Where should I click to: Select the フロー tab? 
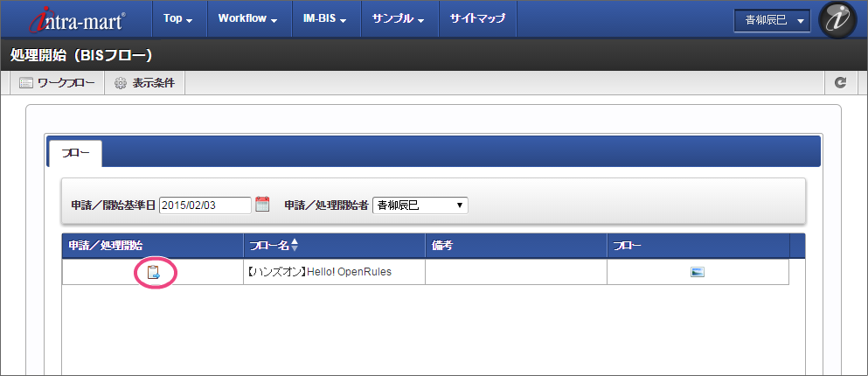[x=75, y=153]
